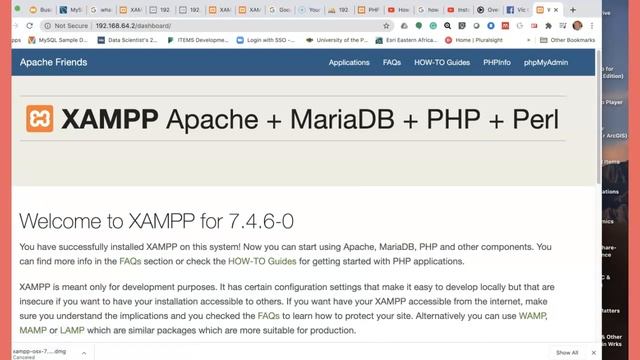This screenshot has width=640, height=360.
Task: Switch to the 'Bus' tab
Action: pos(40,10)
